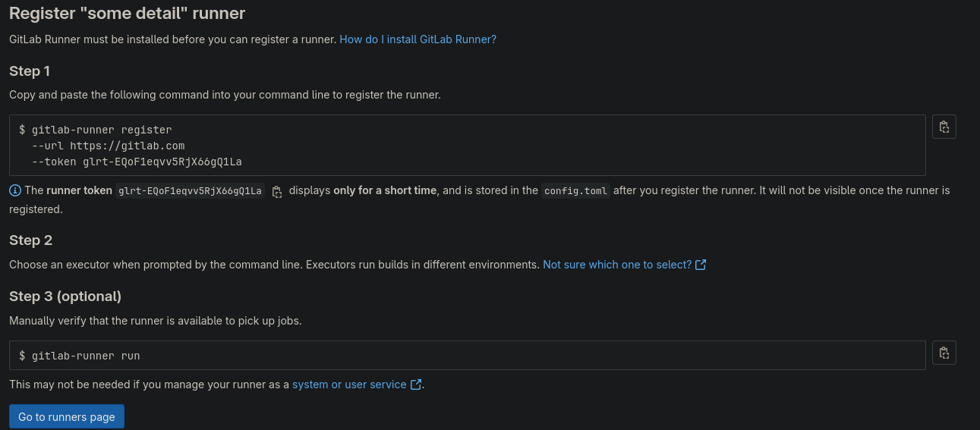
Task: Click the --url https://gitlab.com line
Action: pyautogui.click(x=108, y=146)
